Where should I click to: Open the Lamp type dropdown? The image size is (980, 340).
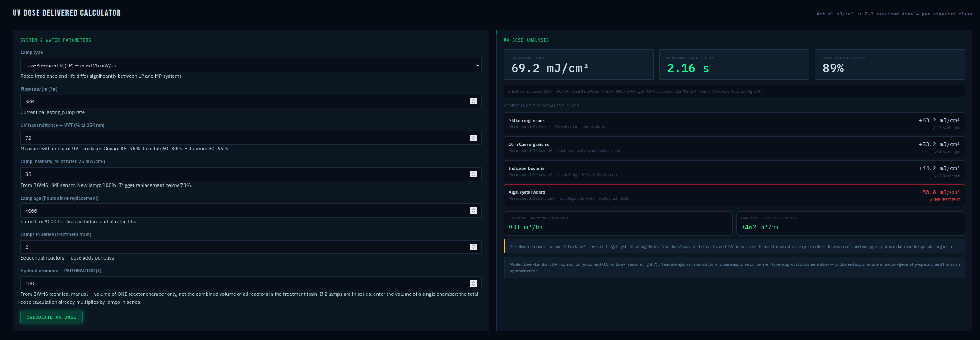251,65
